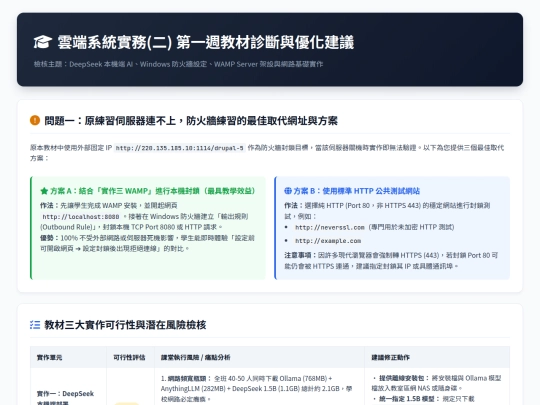Click the http://neverssl.com list item
The width and height of the screenshot is (540, 405).
click(x=374, y=227)
